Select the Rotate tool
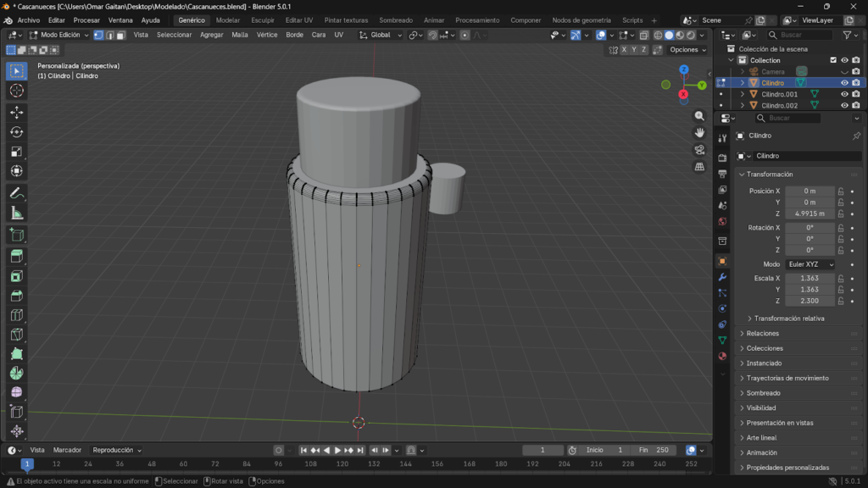Screen dimensions: 868x488 [x=17, y=131]
